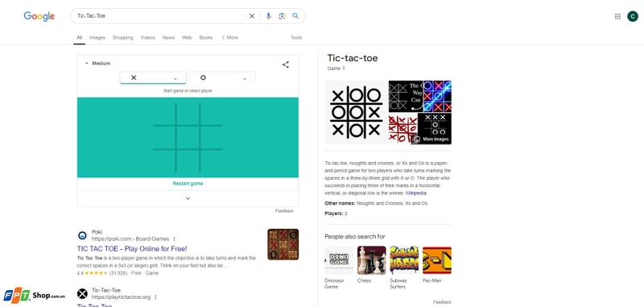Open the Medium difficulty dropdown
Screen dimensions: 644x307
(x=97, y=64)
